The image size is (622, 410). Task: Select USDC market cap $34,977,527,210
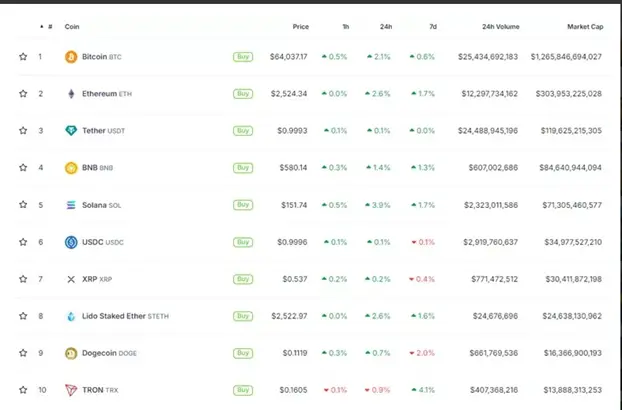[x=573, y=242]
